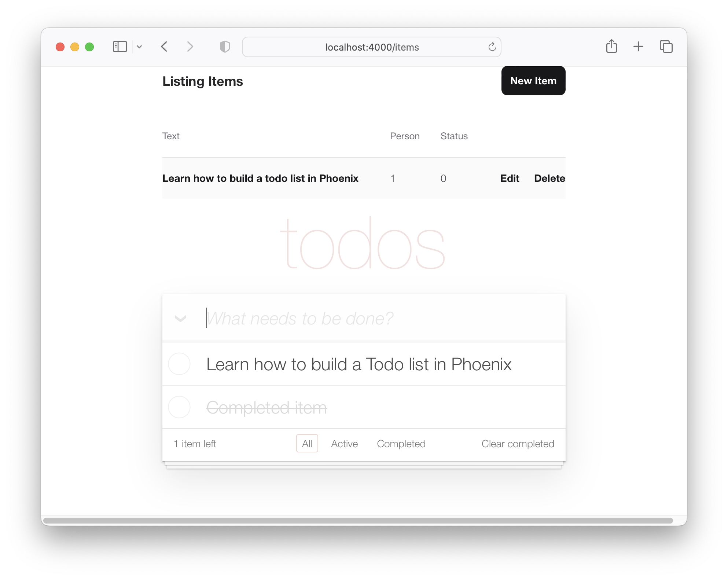Image resolution: width=728 pixels, height=580 pixels.
Task: Select the Active filter tab
Action: click(344, 443)
